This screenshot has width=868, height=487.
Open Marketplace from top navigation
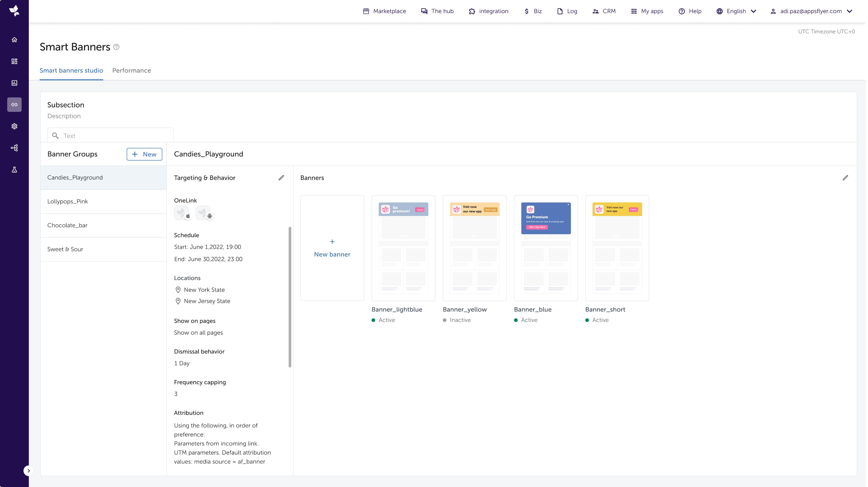384,11
